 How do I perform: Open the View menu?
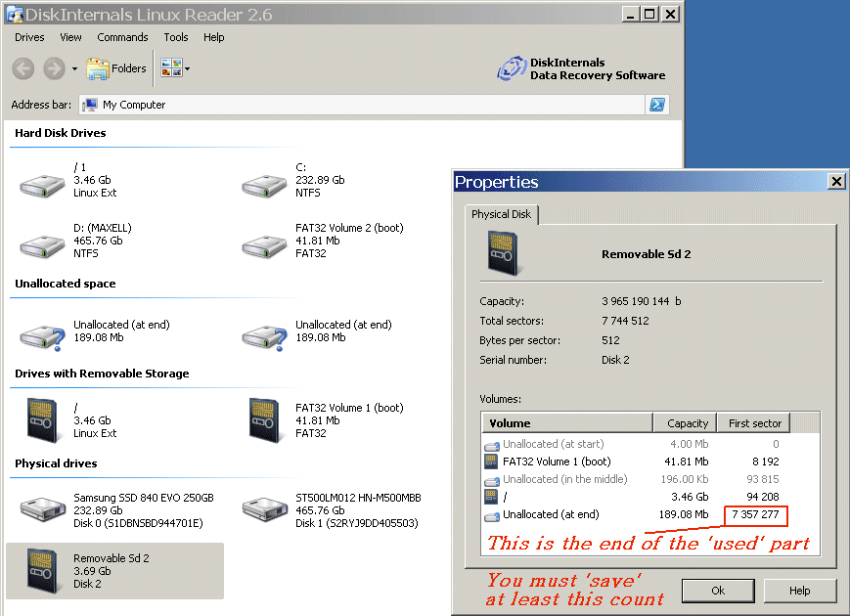coord(70,37)
